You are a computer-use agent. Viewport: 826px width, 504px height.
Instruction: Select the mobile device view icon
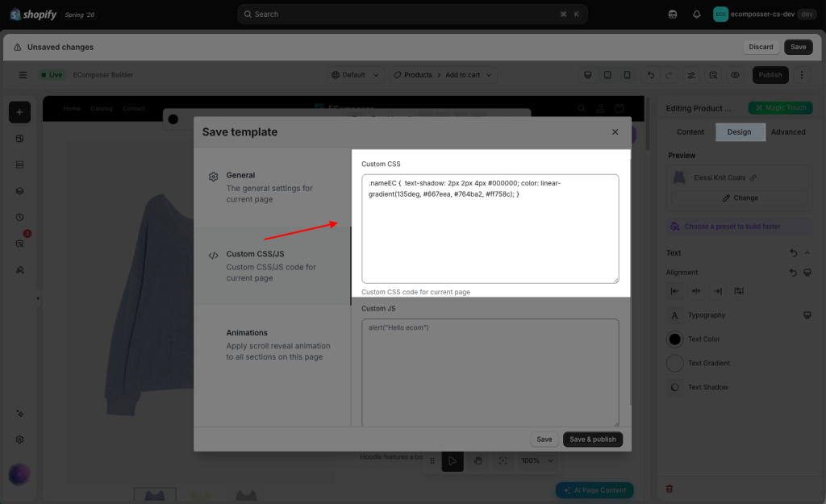point(627,75)
